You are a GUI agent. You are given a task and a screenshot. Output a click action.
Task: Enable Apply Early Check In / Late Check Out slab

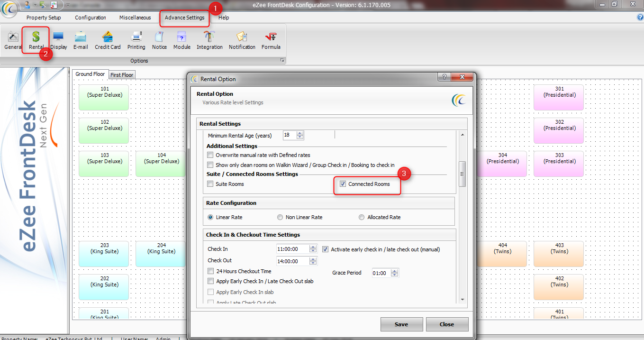[x=210, y=281]
